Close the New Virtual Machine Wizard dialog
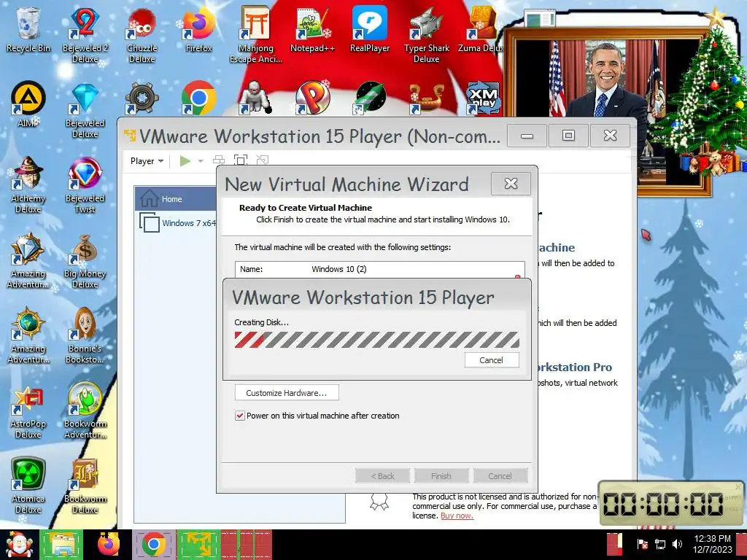The height and width of the screenshot is (560, 747). (x=511, y=183)
